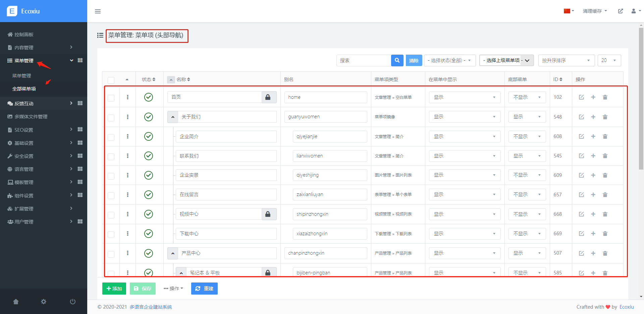Click the lock icon next to 视频中心
This screenshot has height=314, width=644.
click(268, 214)
